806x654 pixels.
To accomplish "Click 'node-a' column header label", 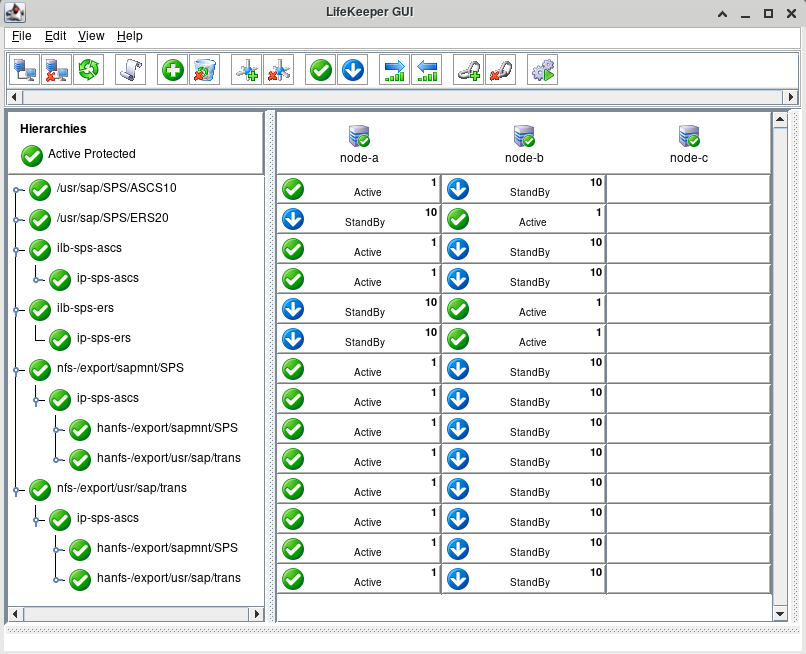I will pos(359,158).
